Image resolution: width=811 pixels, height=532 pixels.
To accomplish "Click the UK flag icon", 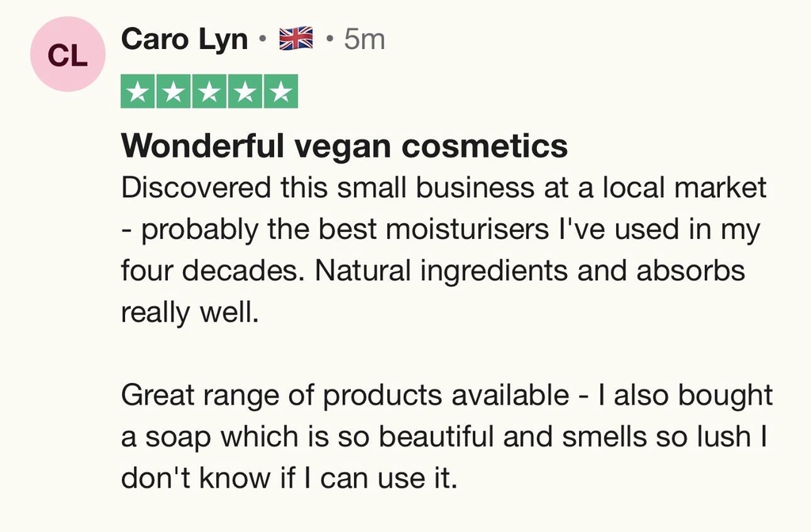I will [x=296, y=39].
